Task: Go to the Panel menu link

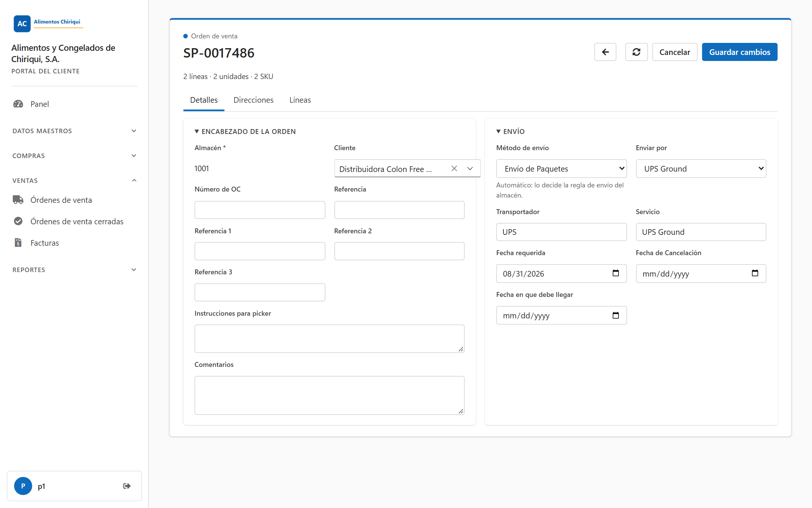Action: [39, 104]
